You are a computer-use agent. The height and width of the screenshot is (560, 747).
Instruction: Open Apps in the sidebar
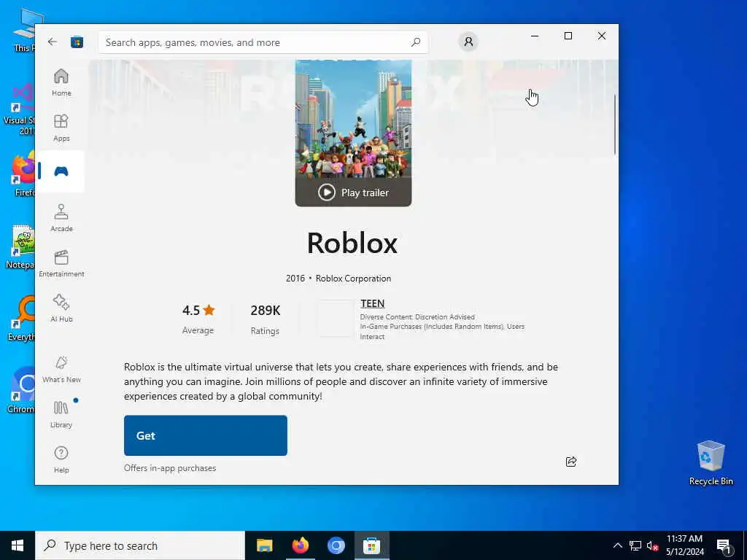(61, 128)
